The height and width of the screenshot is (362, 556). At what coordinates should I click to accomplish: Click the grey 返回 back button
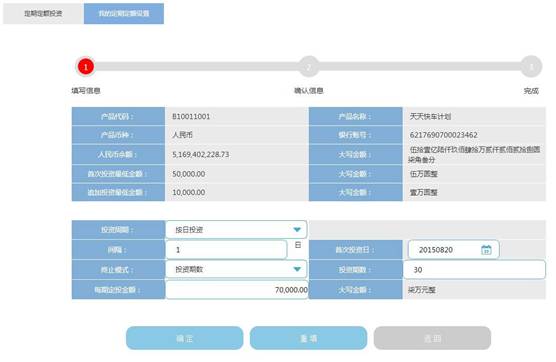pos(432,338)
